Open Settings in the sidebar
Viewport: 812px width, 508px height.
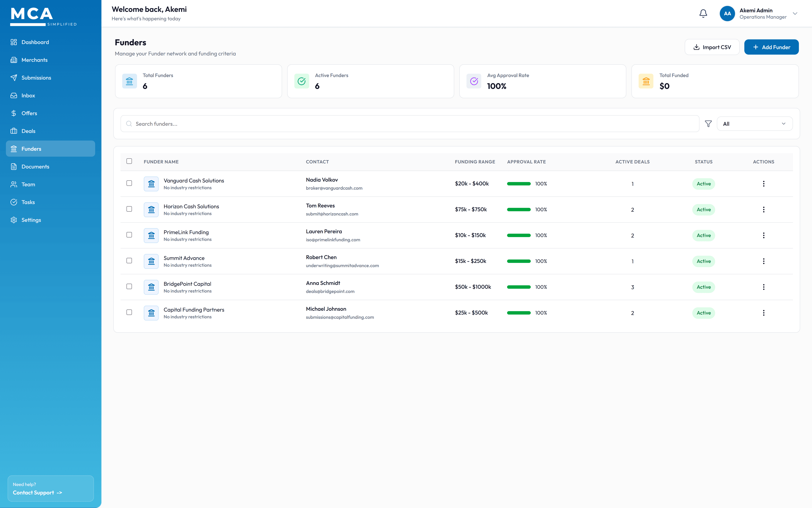coord(50,220)
